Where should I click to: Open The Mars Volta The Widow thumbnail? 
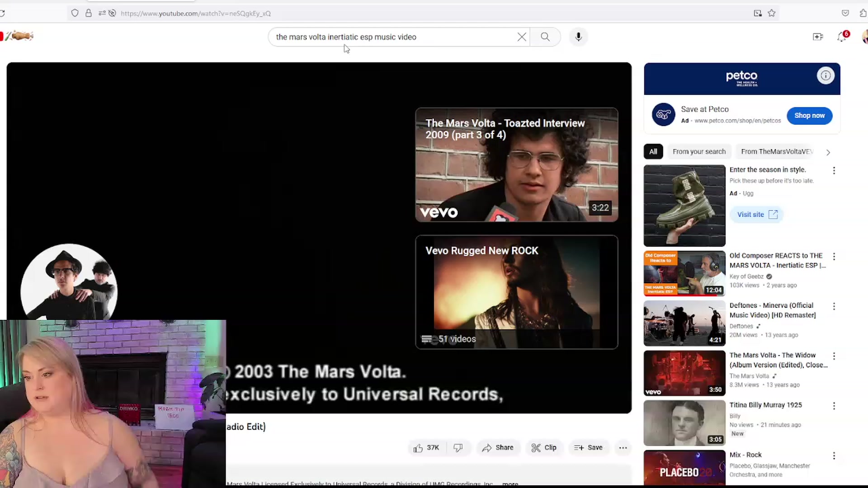[x=684, y=373]
